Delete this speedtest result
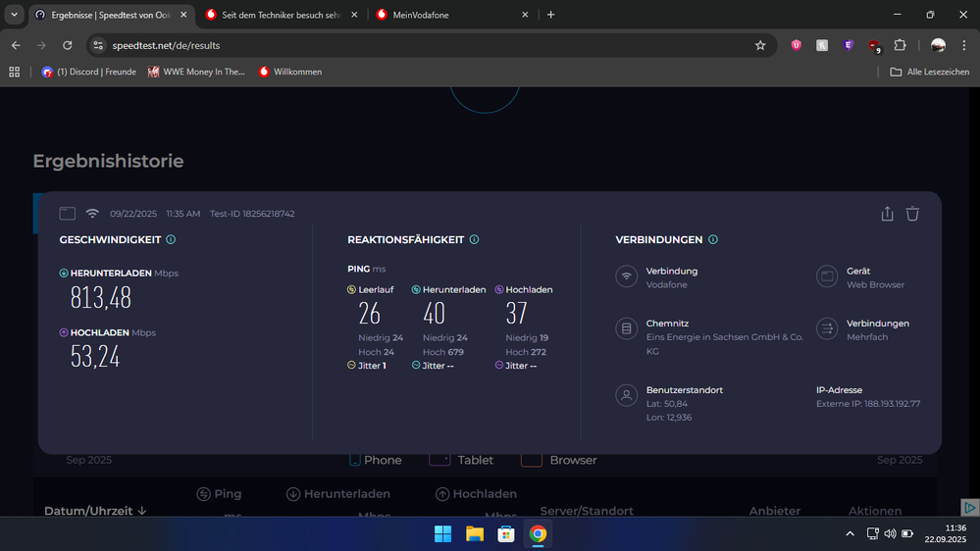This screenshot has height=551, width=980. point(912,214)
